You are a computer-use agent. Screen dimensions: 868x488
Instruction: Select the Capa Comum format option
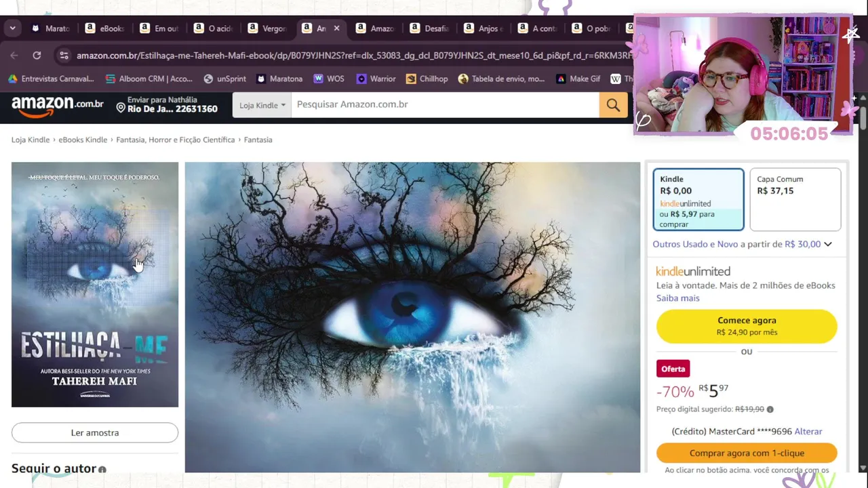[x=795, y=200]
